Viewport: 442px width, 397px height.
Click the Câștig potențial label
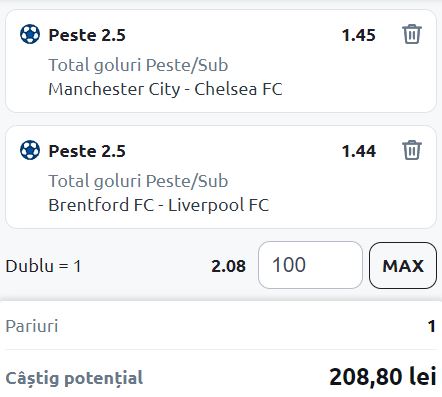74,378
